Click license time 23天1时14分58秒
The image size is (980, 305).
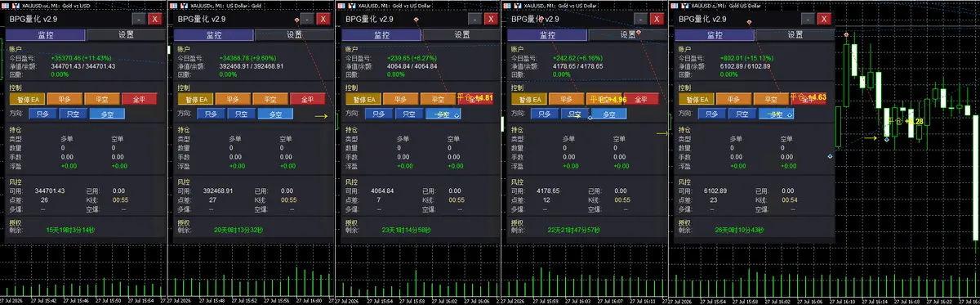click(408, 230)
